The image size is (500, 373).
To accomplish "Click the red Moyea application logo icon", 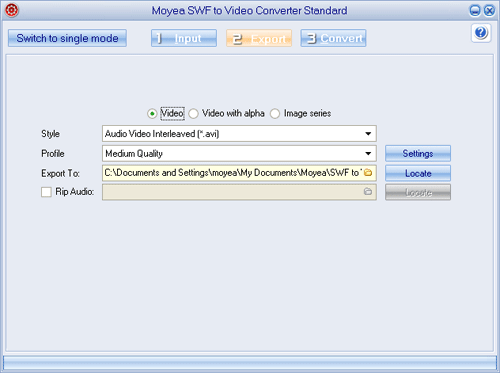I will 11,10.
